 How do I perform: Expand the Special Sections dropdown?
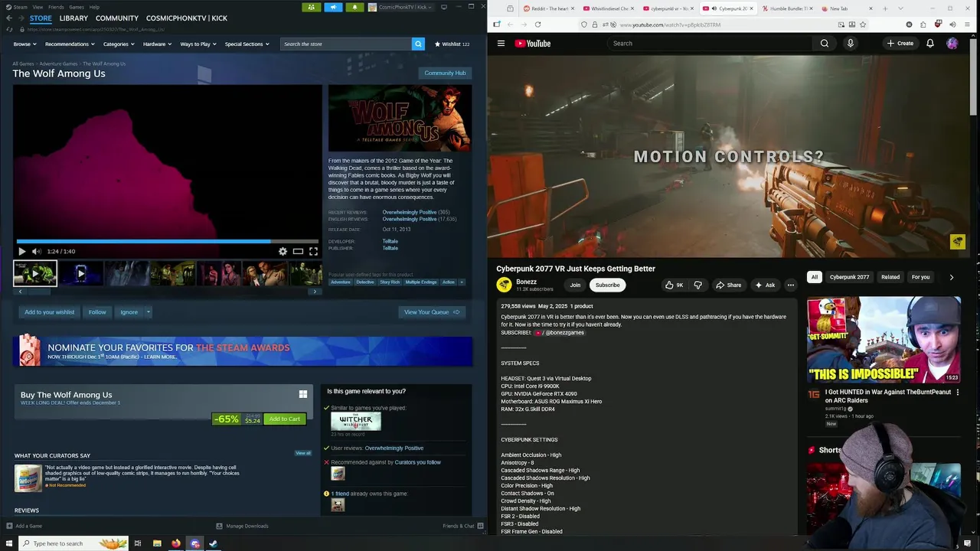[x=247, y=44]
